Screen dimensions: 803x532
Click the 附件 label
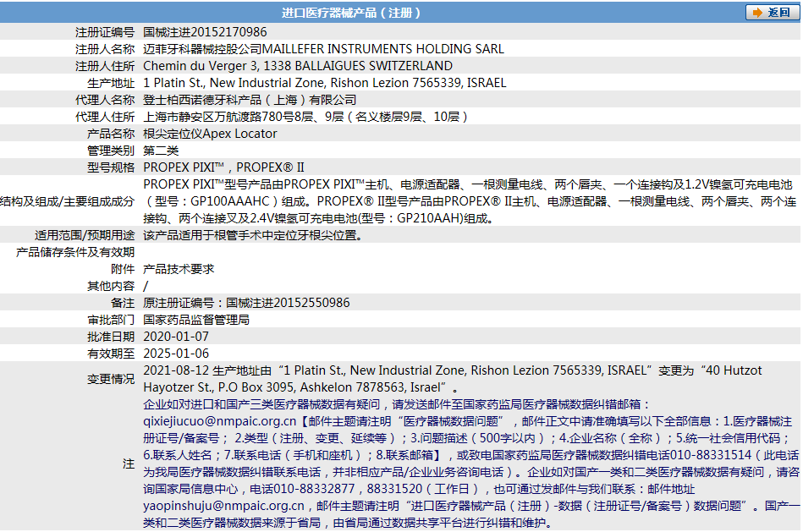pos(123,269)
